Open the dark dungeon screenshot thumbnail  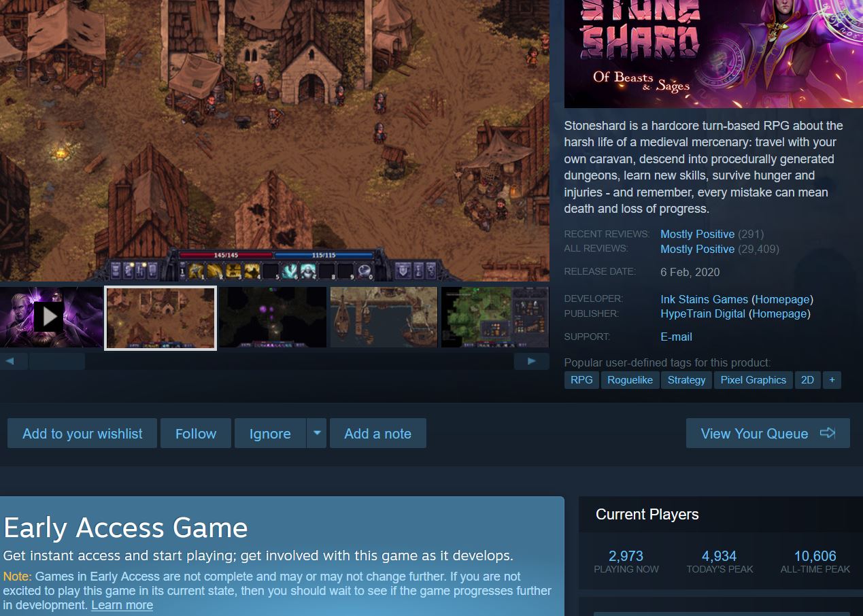(x=273, y=317)
